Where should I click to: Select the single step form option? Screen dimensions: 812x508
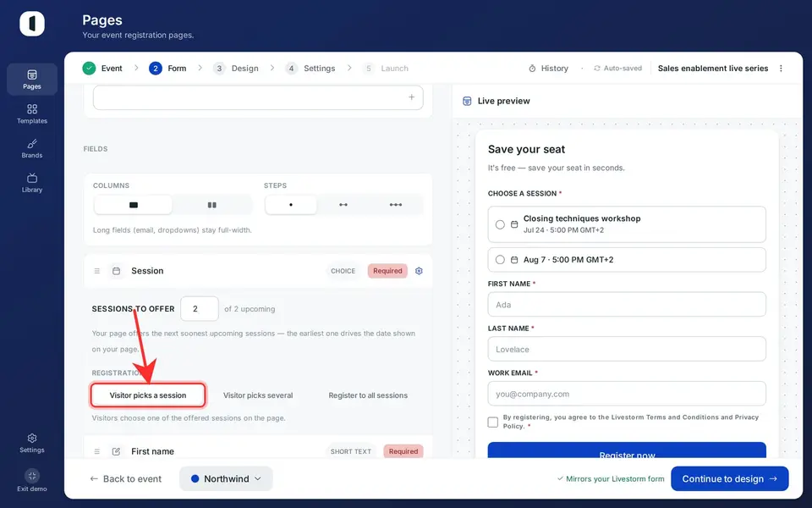tap(290, 205)
